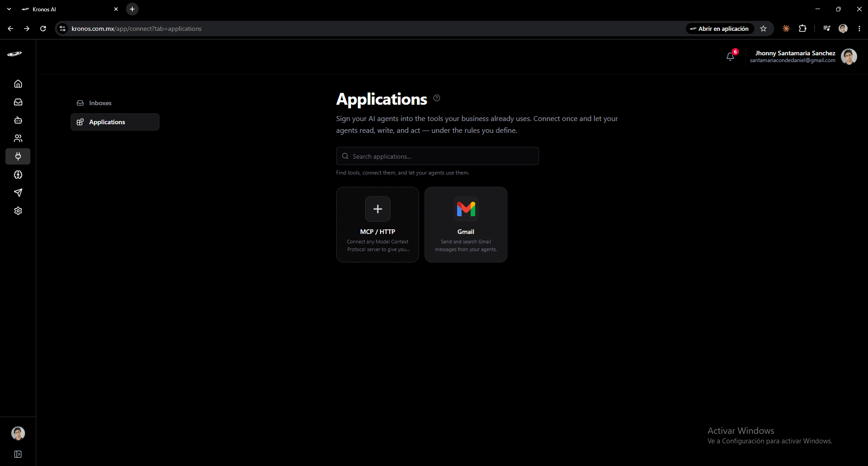
Task: Click the email santamariacondedaniel@gmail.com
Action: tap(792, 60)
